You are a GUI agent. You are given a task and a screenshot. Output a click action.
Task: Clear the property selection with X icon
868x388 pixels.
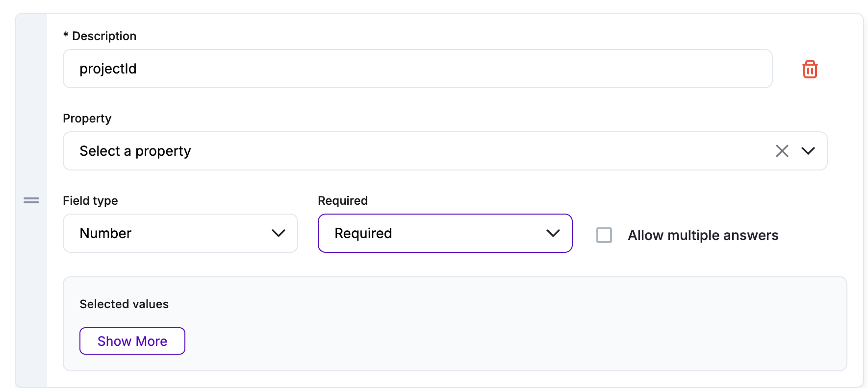(x=782, y=151)
